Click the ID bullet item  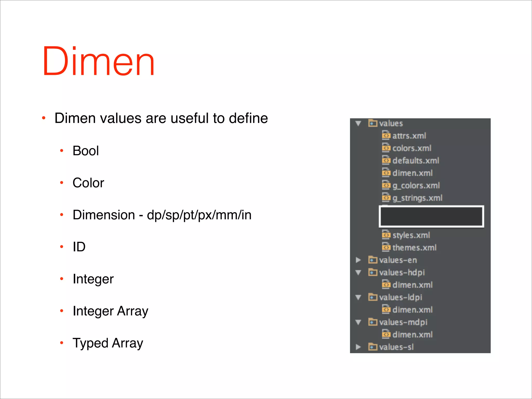[x=79, y=247]
